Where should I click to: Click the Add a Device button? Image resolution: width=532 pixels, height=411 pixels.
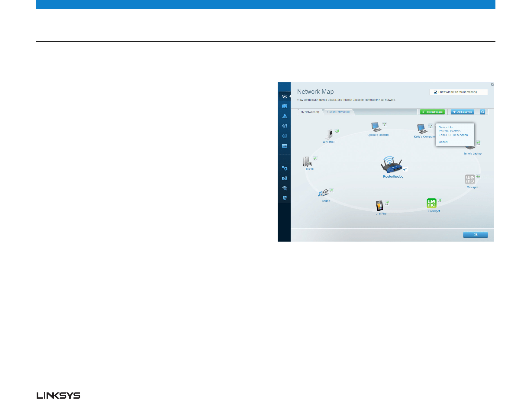[x=462, y=112]
